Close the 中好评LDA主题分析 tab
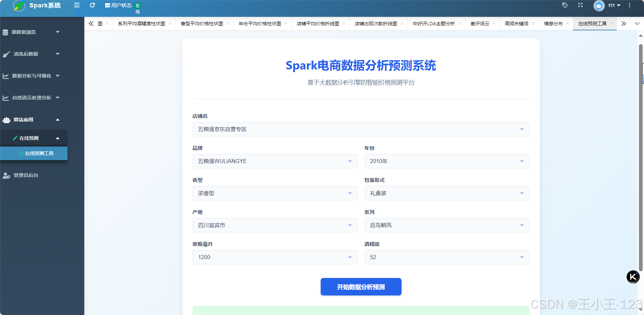644x315 pixels. click(x=460, y=24)
